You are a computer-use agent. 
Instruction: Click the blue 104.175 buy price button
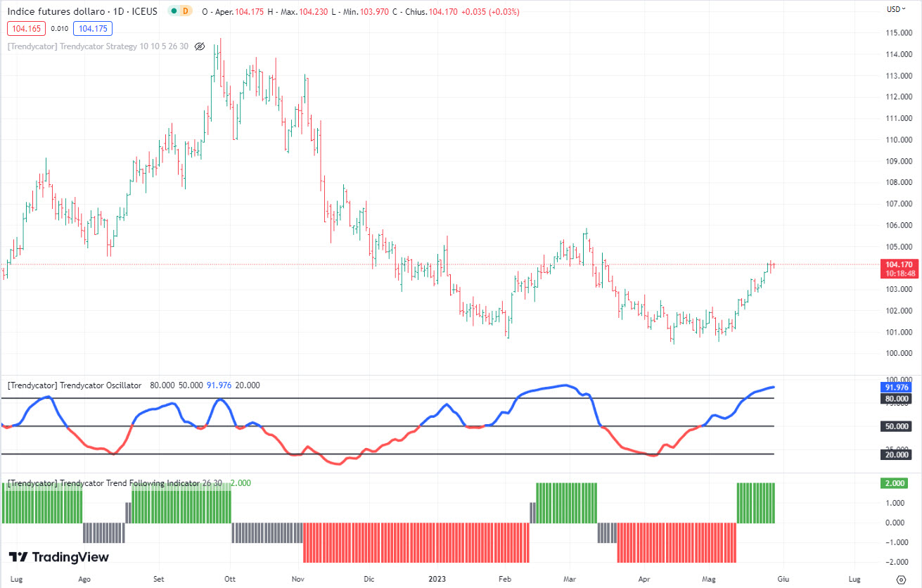pos(93,29)
